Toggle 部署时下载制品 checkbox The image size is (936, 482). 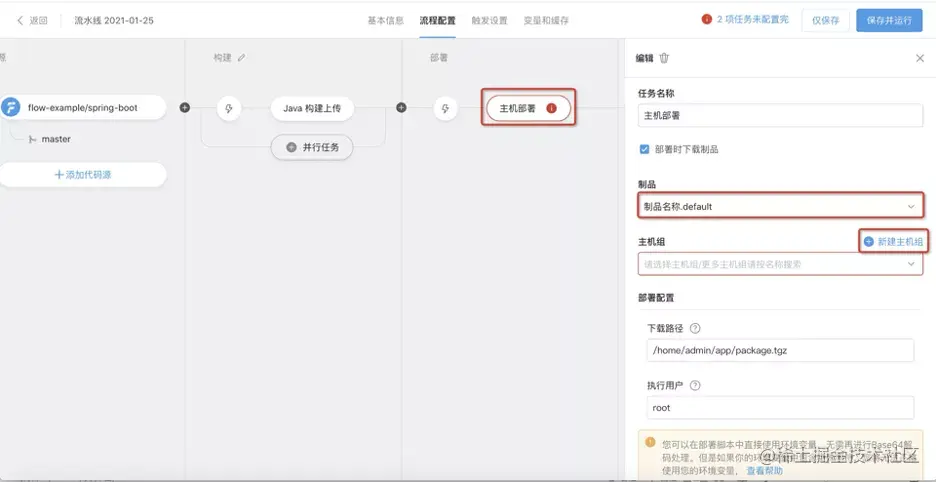coord(644,149)
